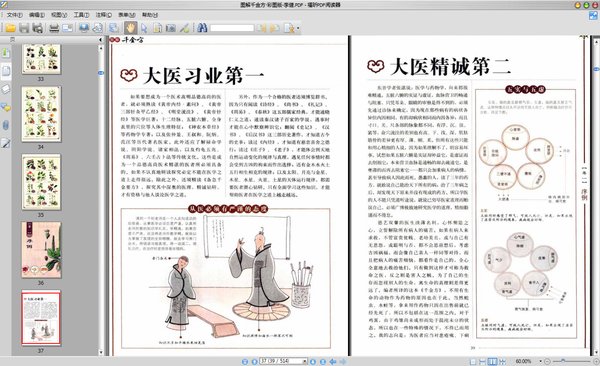Select the Hand tool

(130, 28)
